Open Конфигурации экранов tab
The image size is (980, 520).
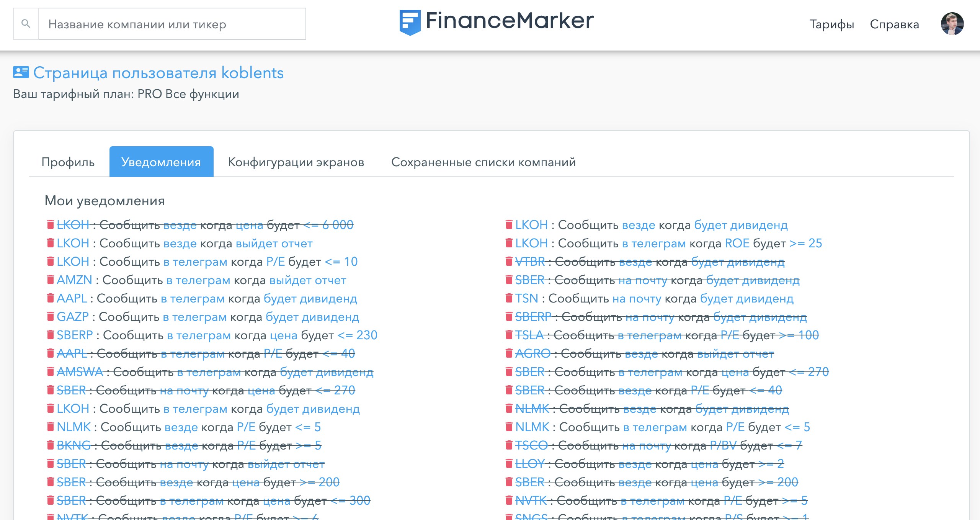[x=296, y=162]
